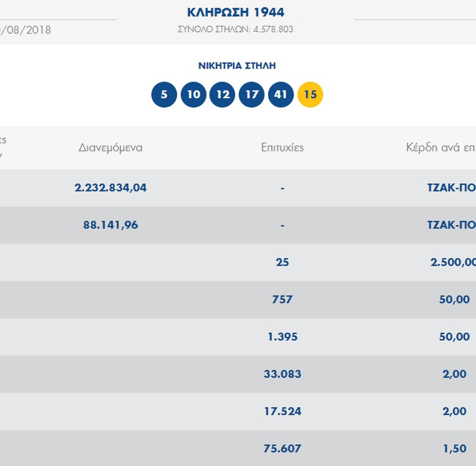Select the 1.395 winners cell
This screenshot has width=476, height=466.
click(282, 336)
